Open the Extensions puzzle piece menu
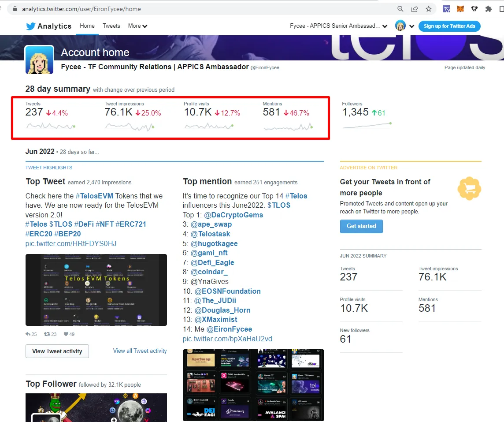Viewport: 504px width, 422px height. [489, 9]
